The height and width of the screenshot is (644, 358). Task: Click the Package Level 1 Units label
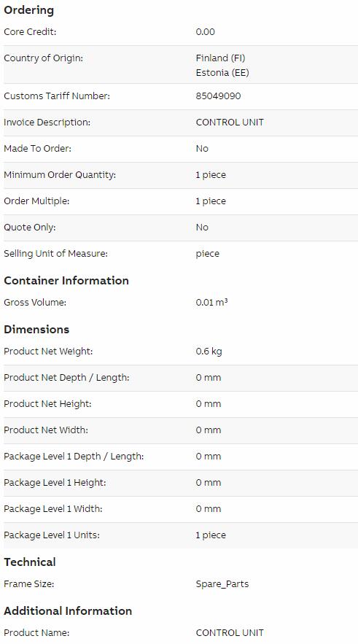point(51,535)
